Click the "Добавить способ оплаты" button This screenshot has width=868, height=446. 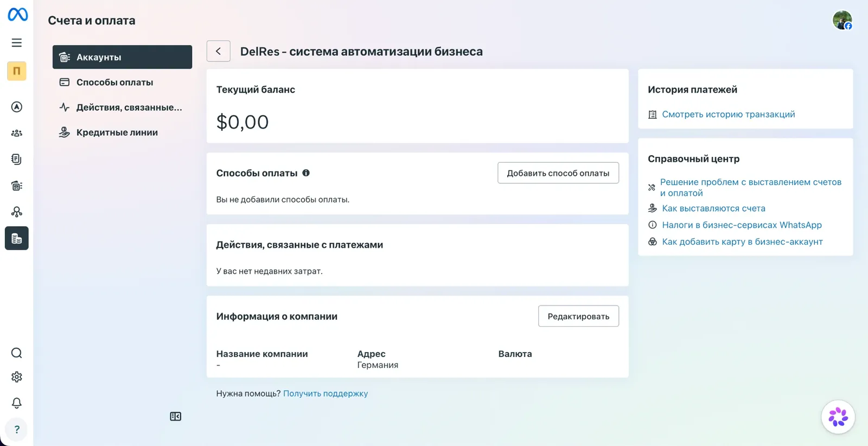pos(558,173)
